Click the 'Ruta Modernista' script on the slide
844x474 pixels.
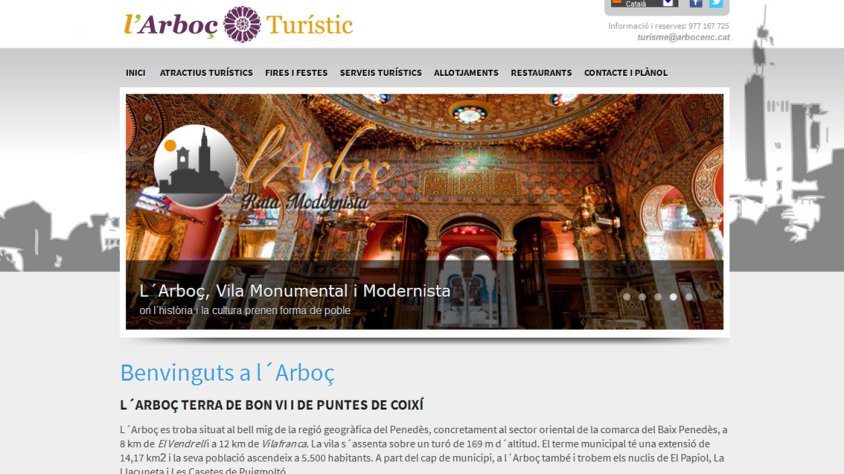pos(305,202)
